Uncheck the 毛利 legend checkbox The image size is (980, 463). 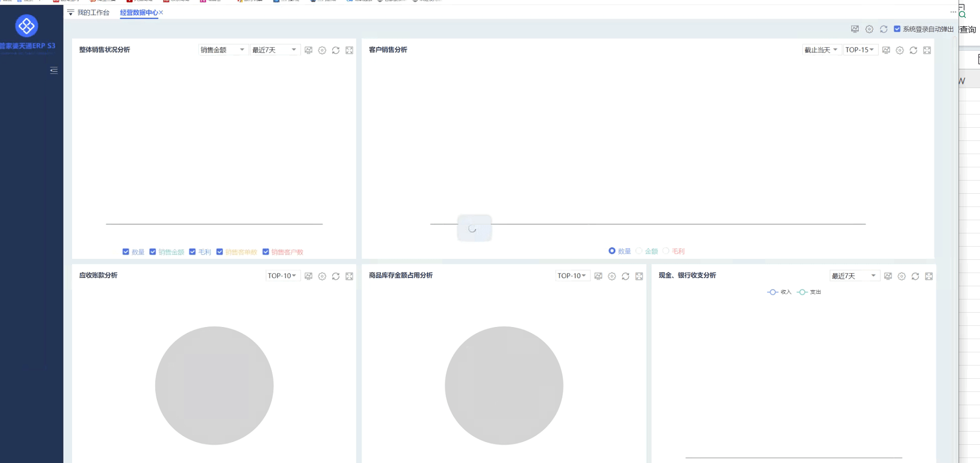point(193,252)
